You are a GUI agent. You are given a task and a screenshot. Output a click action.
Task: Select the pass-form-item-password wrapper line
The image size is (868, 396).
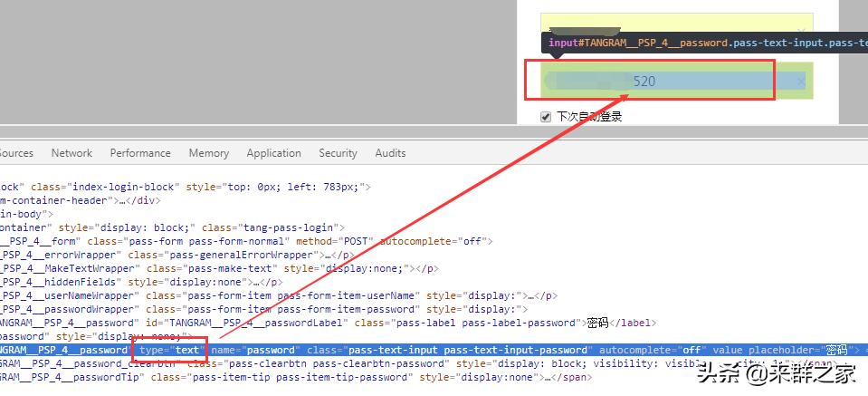pyautogui.click(x=264, y=309)
